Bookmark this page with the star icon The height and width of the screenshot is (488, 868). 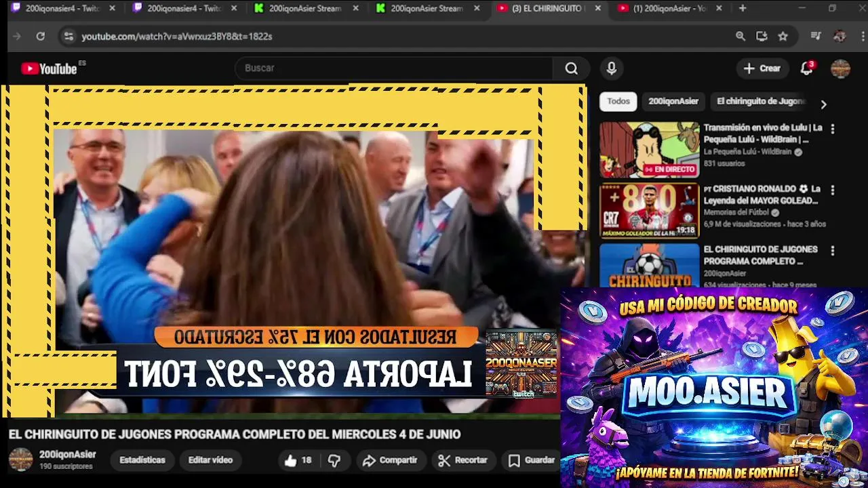click(x=783, y=37)
